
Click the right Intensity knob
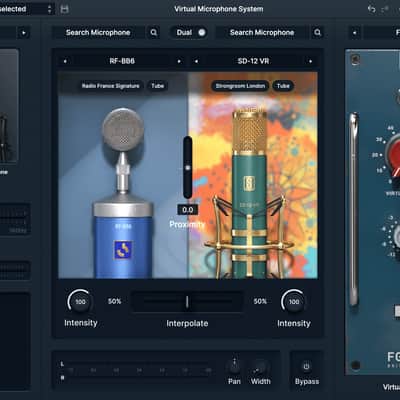(294, 302)
